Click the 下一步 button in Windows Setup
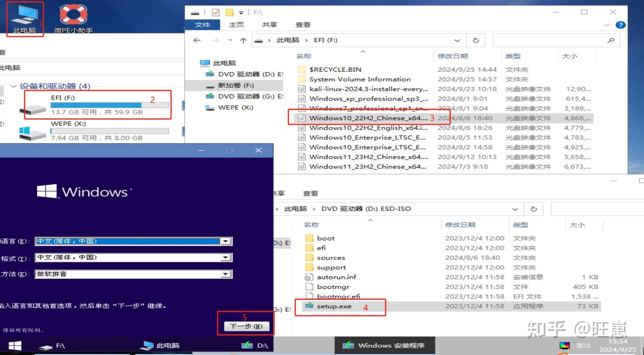Viewport: 644px width, 355px height. 246,326
